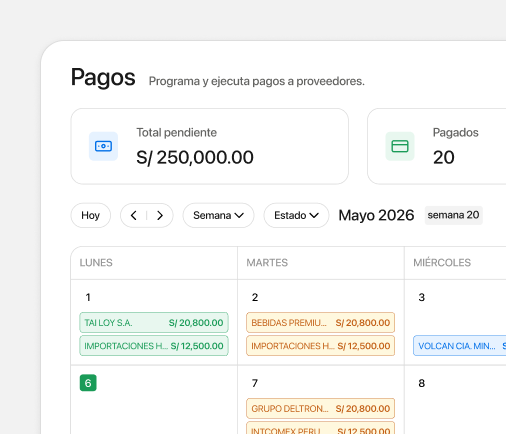The image size is (506, 434).
Task: Click the Pagados count of 20
Action: (444, 157)
